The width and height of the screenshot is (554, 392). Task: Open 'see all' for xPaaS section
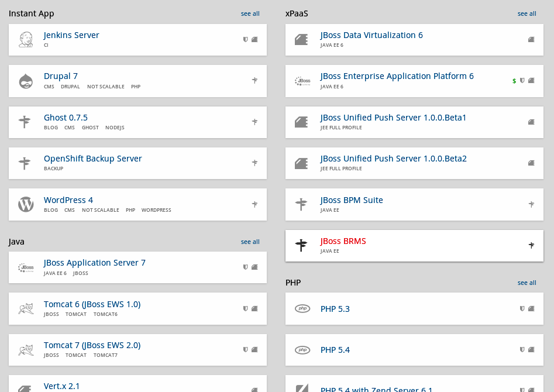(527, 13)
